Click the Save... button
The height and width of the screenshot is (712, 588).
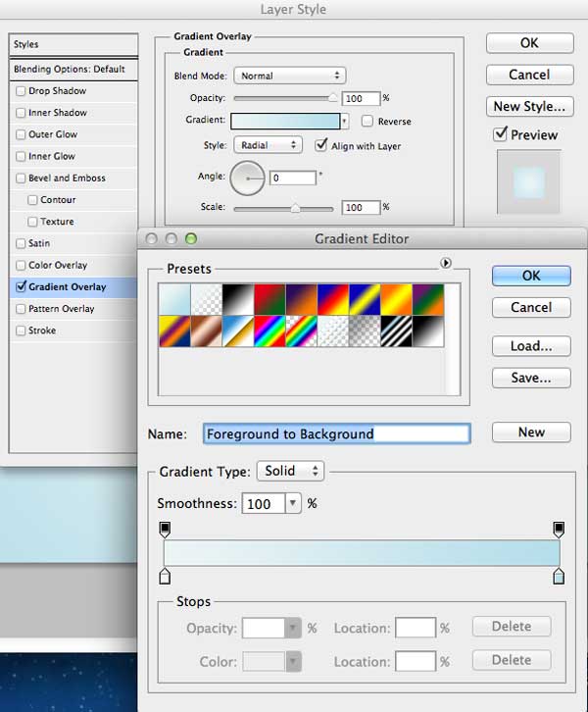pos(531,378)
